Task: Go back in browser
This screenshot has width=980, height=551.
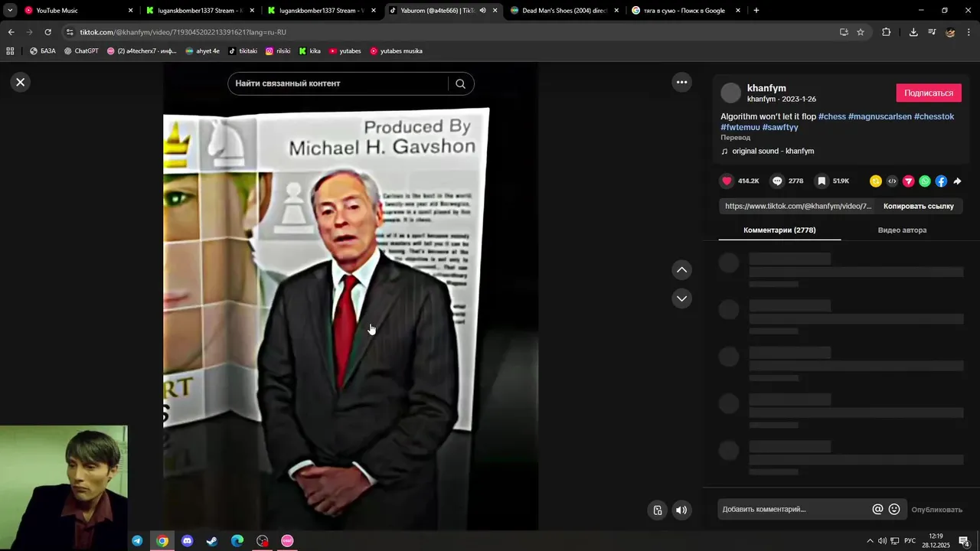Action: pos(11,32)
